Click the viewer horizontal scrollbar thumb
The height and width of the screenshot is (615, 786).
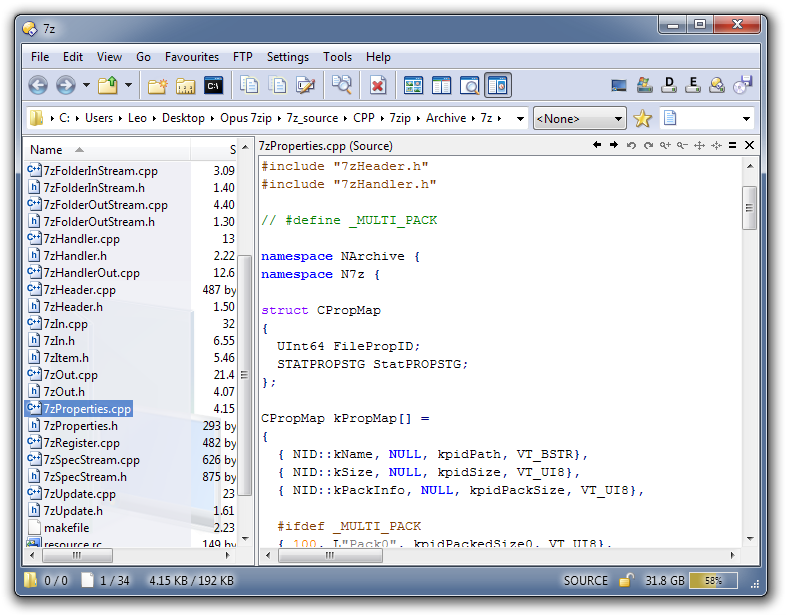330,555
